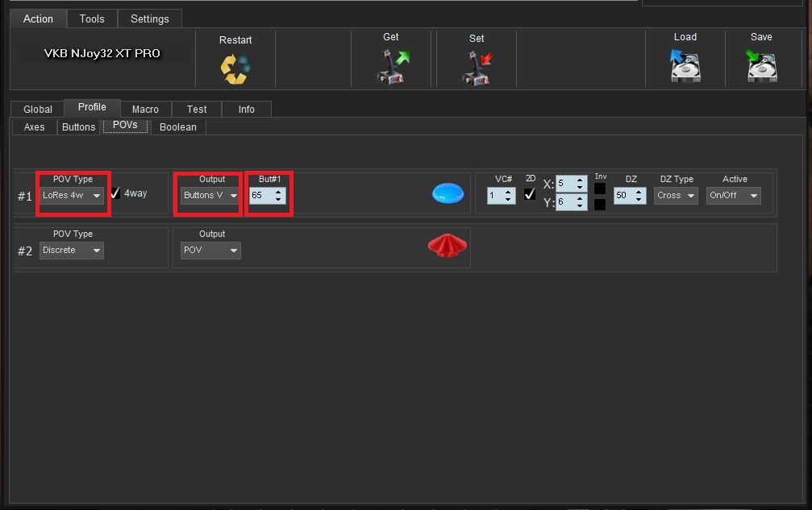
Task: Decrease the DZ value with down arrow
Action: click(x=639, y=199)
